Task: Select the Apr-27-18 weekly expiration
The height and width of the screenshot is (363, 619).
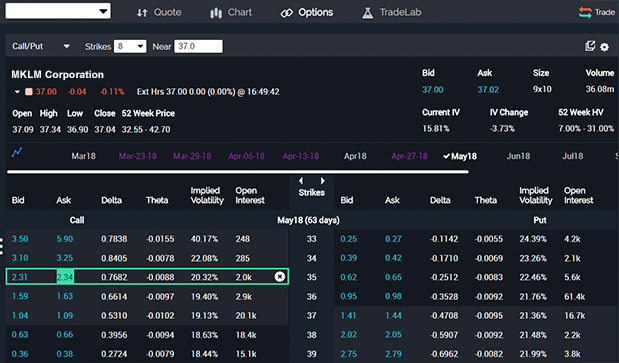Action: [x=409, y=156]
